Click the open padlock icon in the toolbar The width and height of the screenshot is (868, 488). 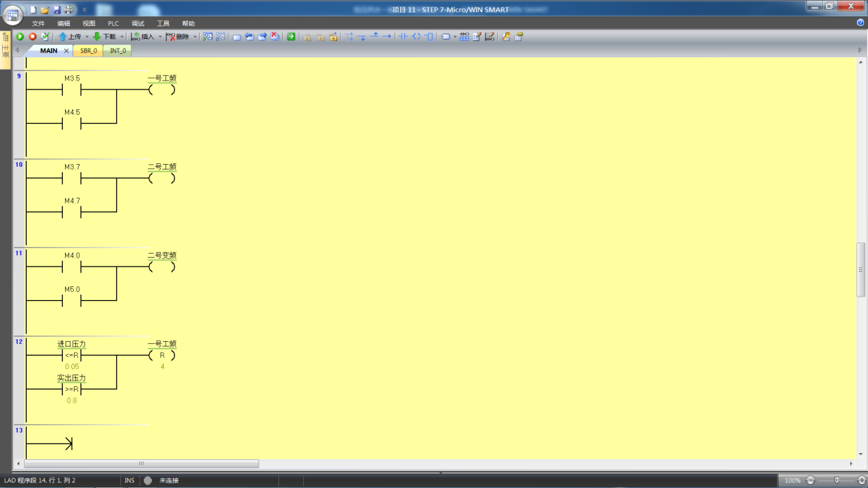(320, 37)
